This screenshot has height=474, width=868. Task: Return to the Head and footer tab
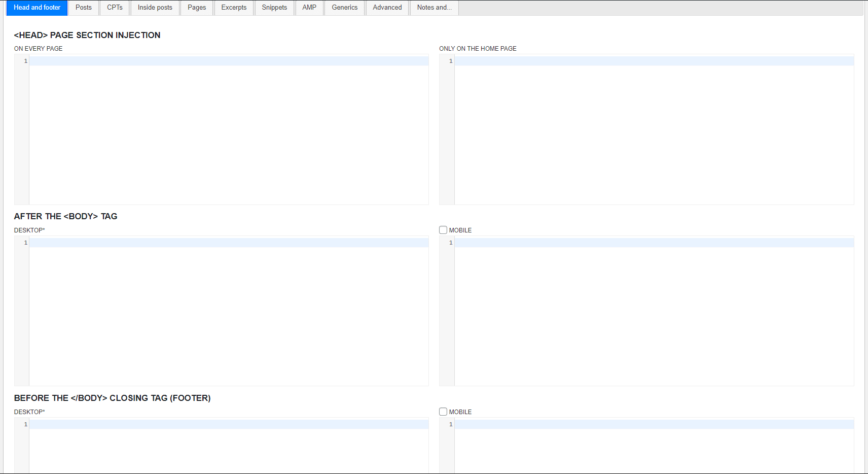[x=37, y=8]
